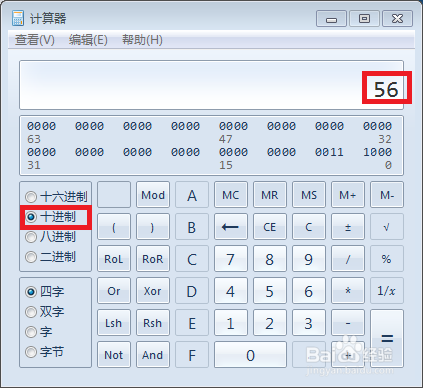Click the RoR rotate right button
423x388 pixels.
tap(153, 259)
